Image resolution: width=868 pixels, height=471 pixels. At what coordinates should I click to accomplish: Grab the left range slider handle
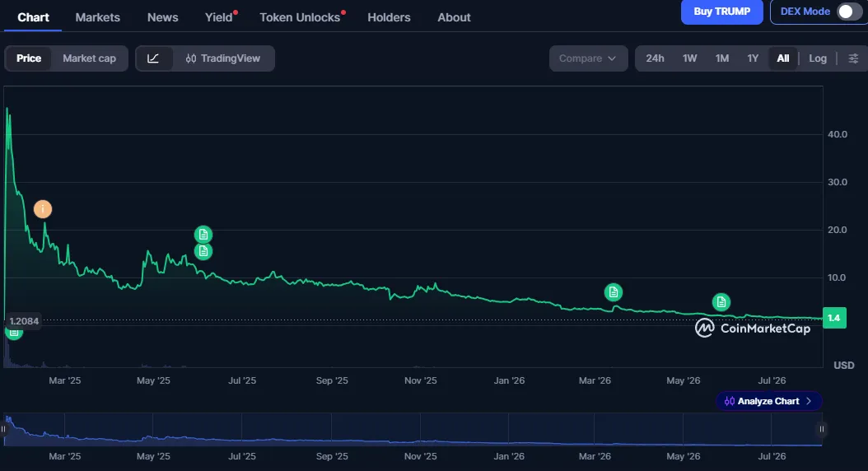[4, 429]
